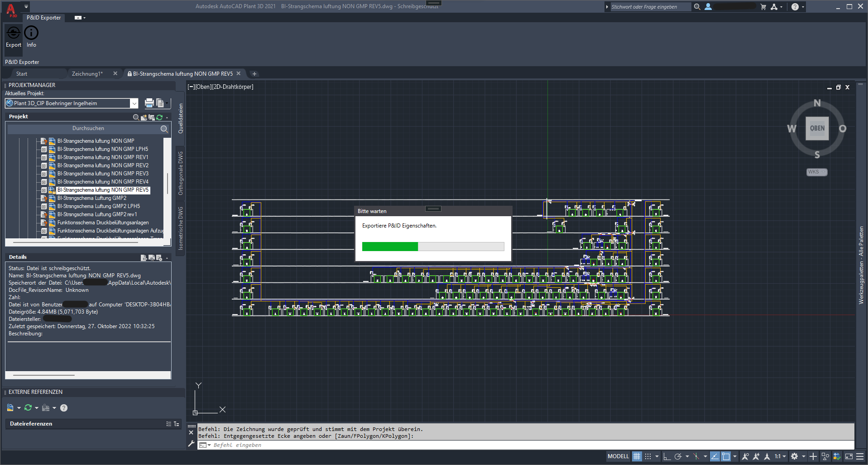The image size is (868, 465).
Task: Collapse the Projekt section arrow
Action: (167, 117)
